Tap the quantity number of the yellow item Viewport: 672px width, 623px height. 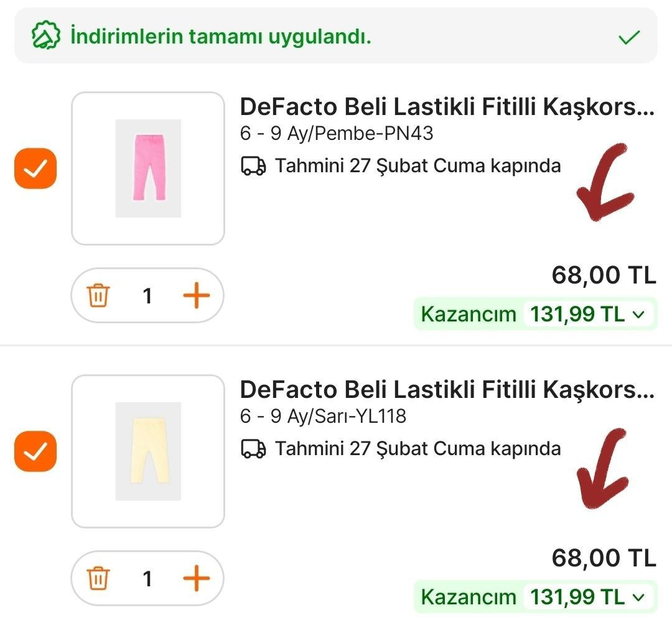(x=147, y=579)
